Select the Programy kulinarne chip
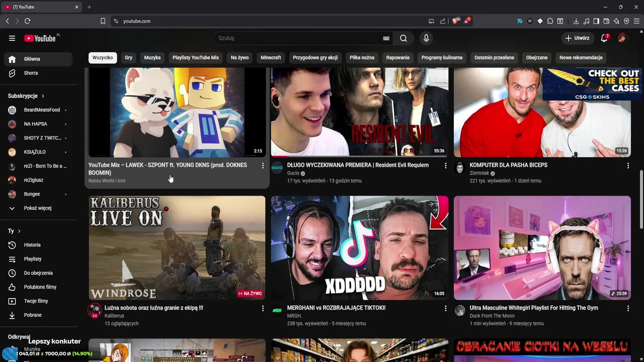This screenshot has height=362, width=644. point(442,58)
